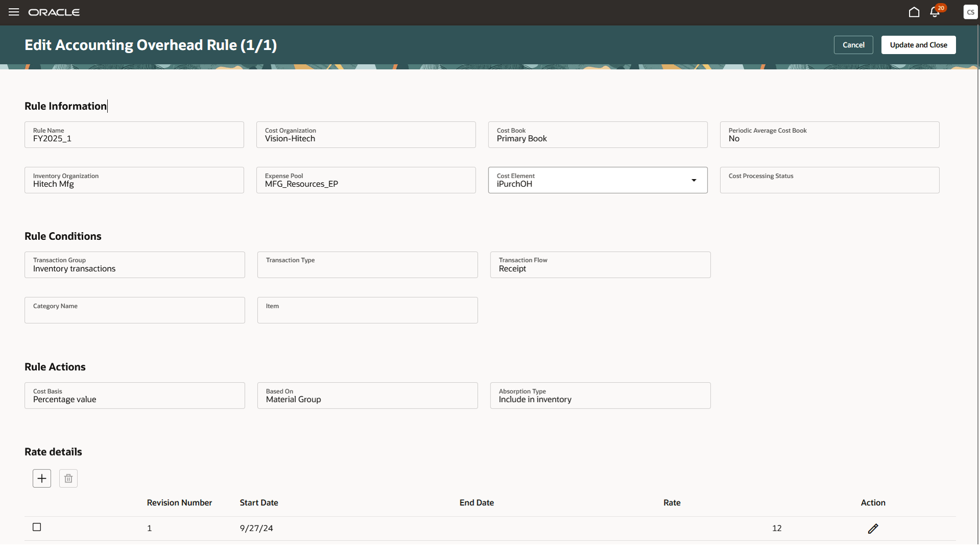Click the Cost Basis field
The image size is (980, 551).
135,396
